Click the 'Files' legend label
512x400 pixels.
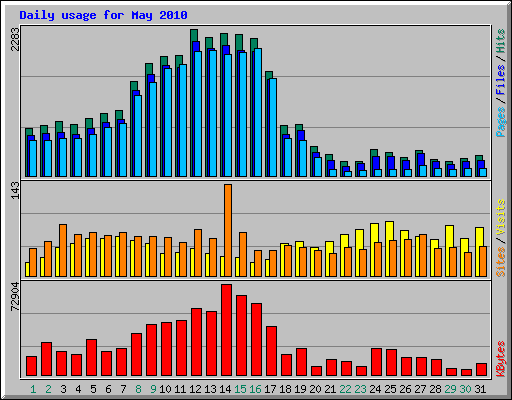coord(501,80)
